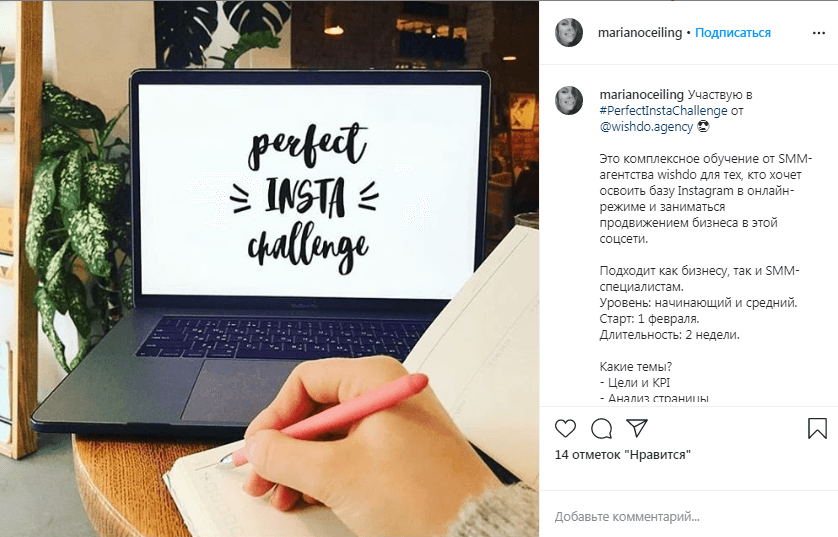Follow account via Подписаться link
This screenshot has width=838, height=537.
point(733,33)
